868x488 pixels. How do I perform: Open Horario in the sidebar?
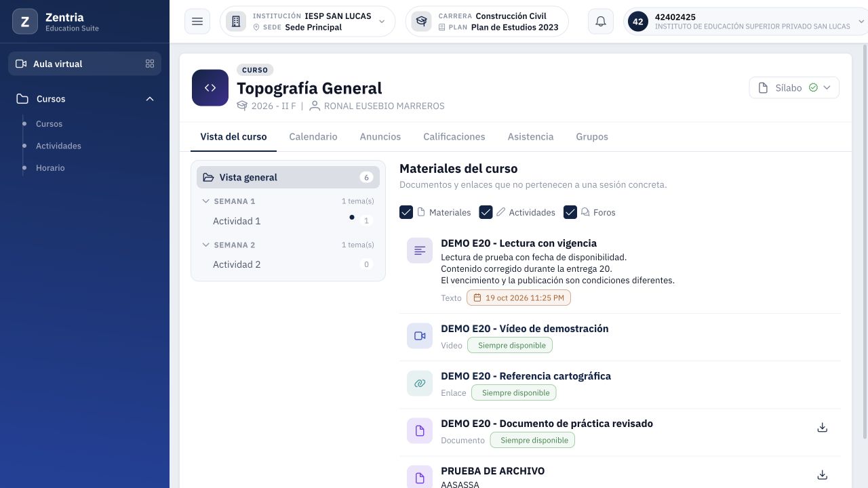[x=50, y=168]
